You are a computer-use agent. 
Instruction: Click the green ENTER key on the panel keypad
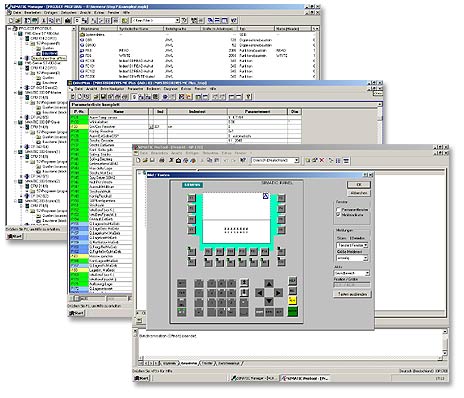point(292,312)
